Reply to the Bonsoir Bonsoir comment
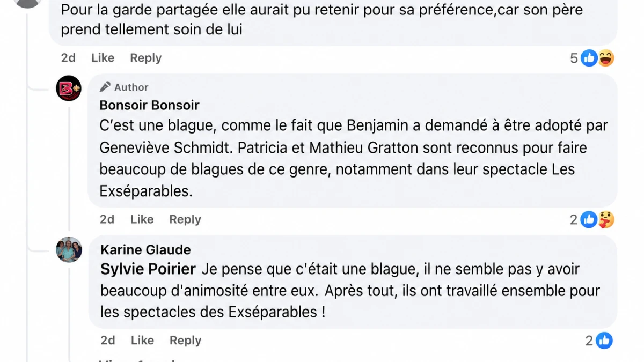Screen dimensions: 644x362 [185, 219]
